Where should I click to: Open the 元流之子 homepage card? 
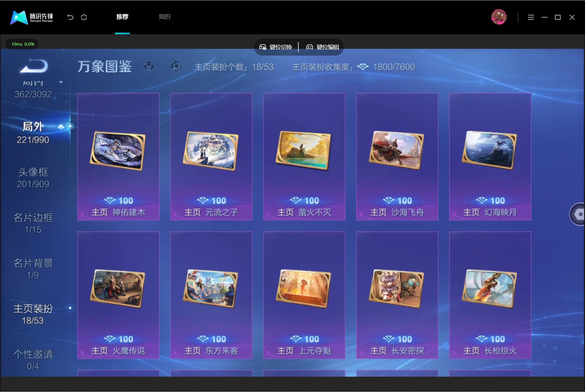[x=211, y=157]
